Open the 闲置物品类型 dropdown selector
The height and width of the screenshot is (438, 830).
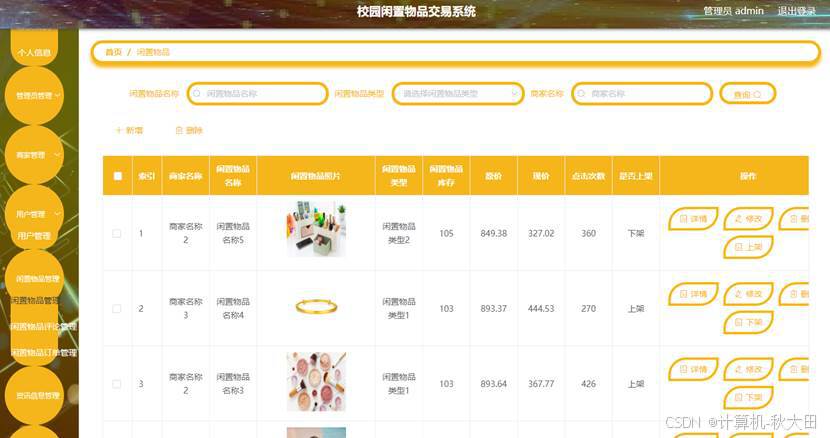click(458, 94)
